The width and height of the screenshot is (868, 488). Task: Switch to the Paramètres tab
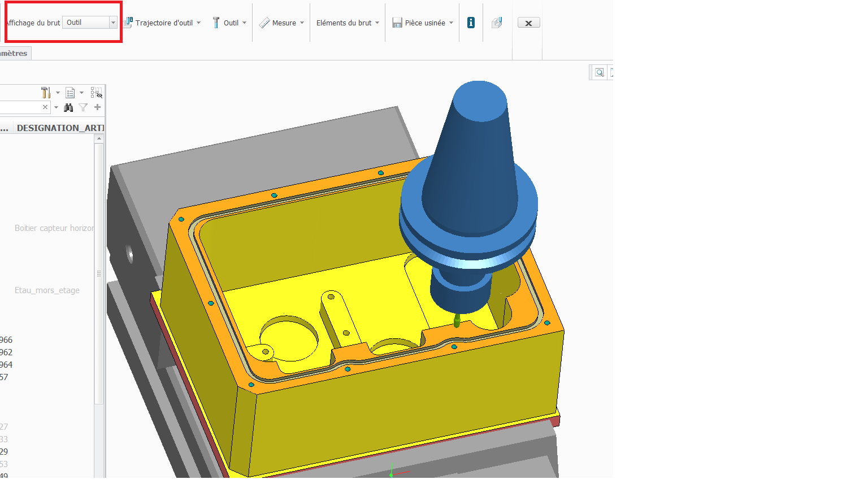pyautogui.click(x=15, y=53)
